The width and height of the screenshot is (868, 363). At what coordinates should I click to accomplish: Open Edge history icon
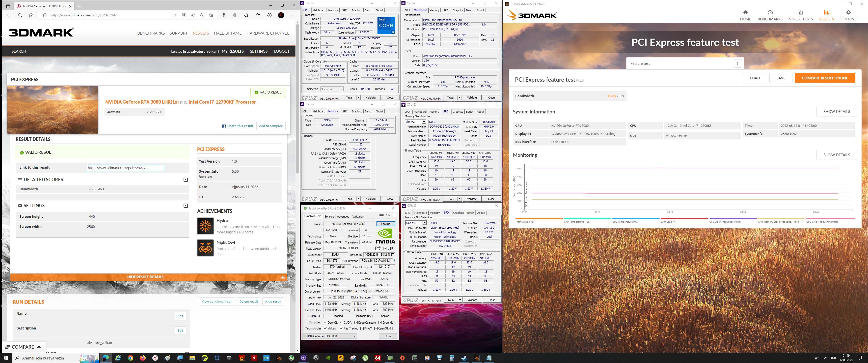click(x=269, y=15)
